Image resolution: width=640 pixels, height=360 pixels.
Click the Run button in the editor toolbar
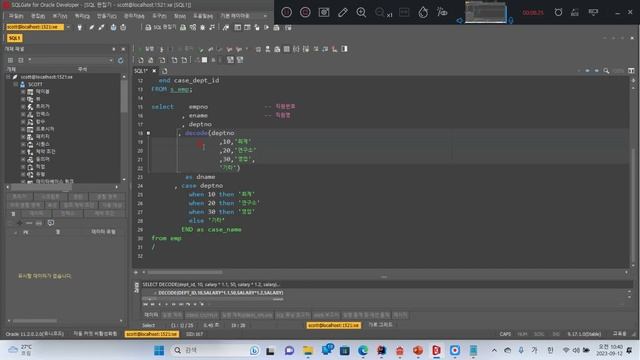click(147, 49)
